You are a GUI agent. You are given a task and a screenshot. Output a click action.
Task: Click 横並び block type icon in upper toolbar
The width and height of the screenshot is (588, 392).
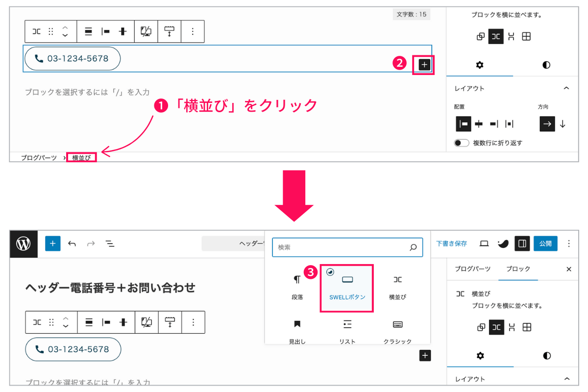pos(37,31)
